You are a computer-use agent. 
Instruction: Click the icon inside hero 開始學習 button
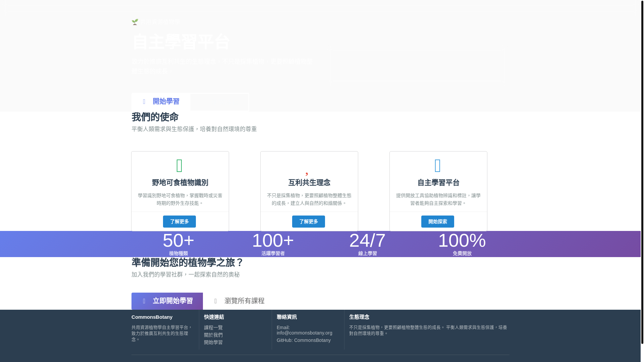(x=144, y=102)
